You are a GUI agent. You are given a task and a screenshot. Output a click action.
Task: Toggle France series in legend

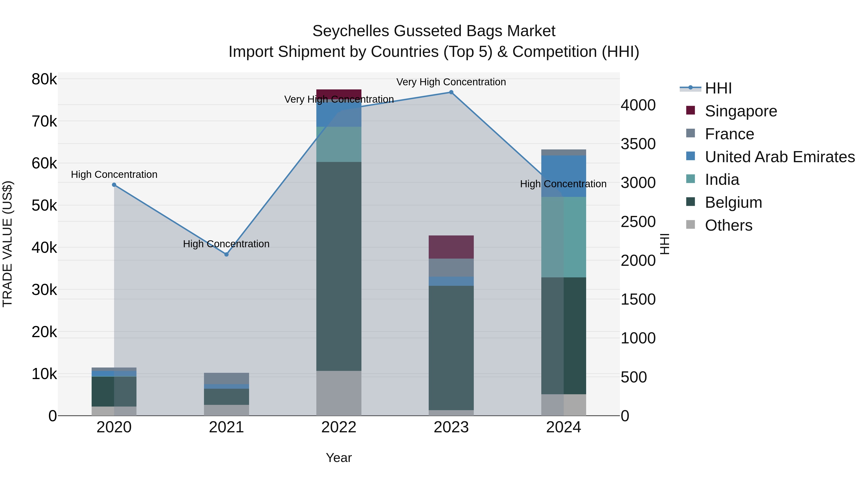click(720, 134)
